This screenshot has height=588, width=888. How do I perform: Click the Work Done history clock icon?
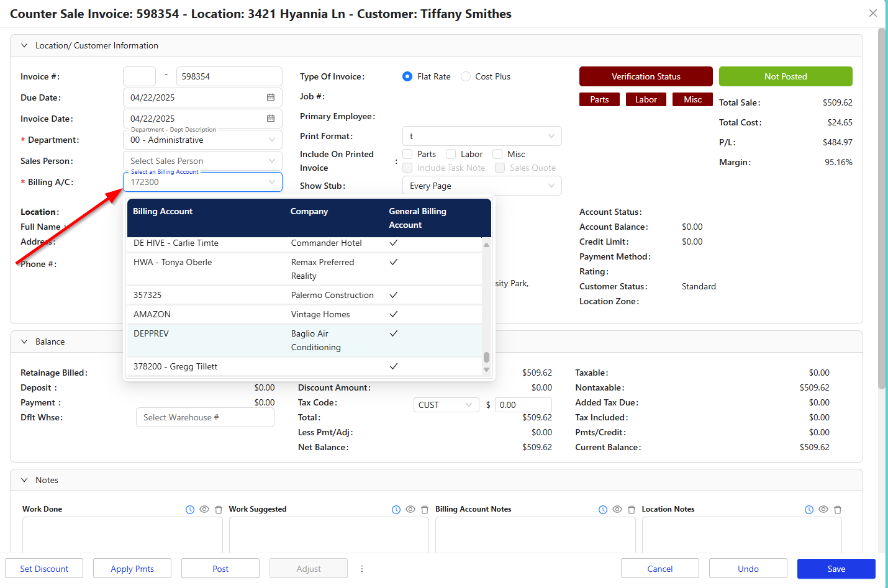pos(190,510)
